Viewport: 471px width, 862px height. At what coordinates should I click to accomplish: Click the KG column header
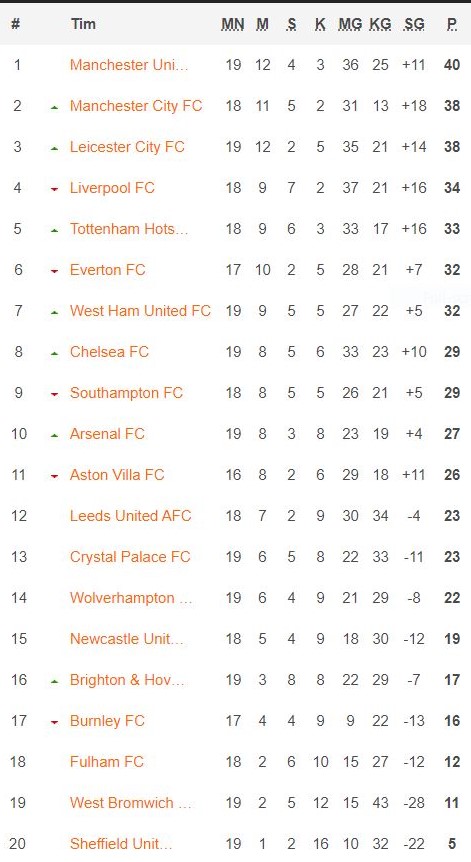(x=380, y=24)
